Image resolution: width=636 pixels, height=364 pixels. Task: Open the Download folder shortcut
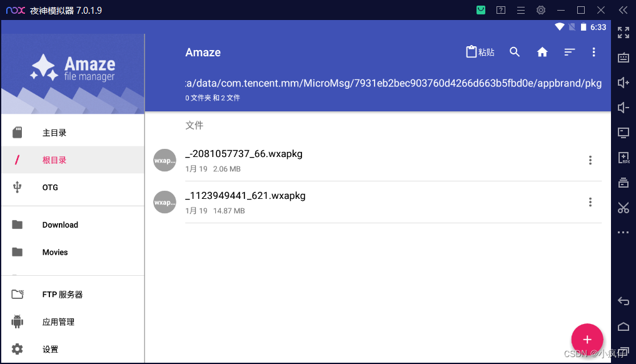pyautogui.click(x=73, y=225)
